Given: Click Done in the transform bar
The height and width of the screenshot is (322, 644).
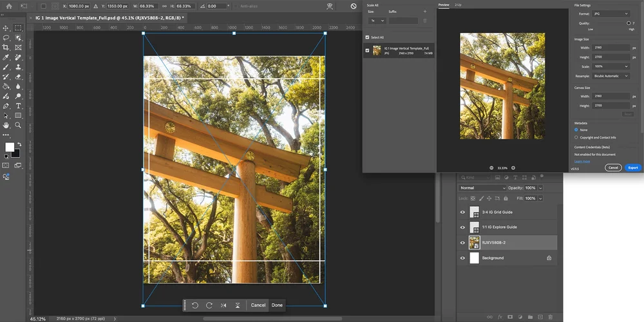Looking at the screenshot, I should click(277, 305).
